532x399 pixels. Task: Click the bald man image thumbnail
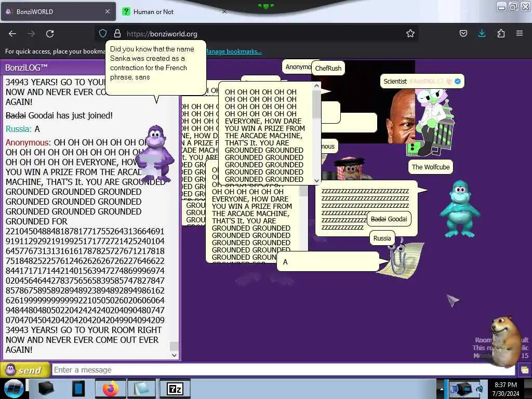point(401,115)
